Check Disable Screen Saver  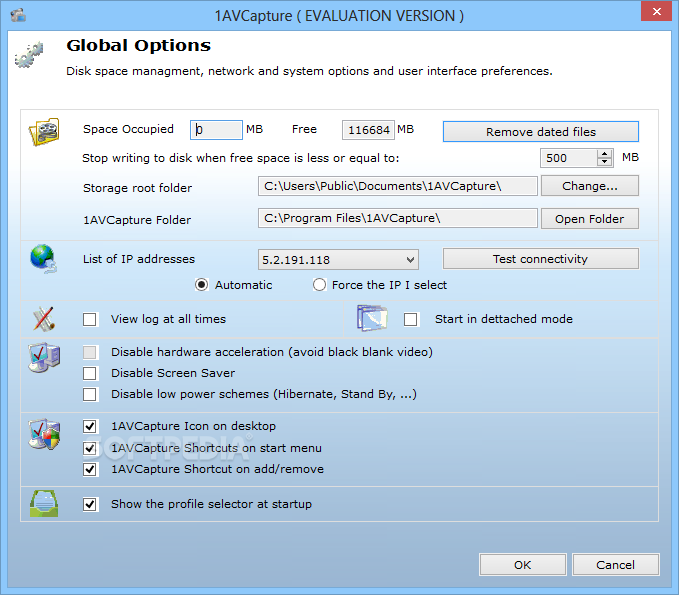tap(90, 373)
